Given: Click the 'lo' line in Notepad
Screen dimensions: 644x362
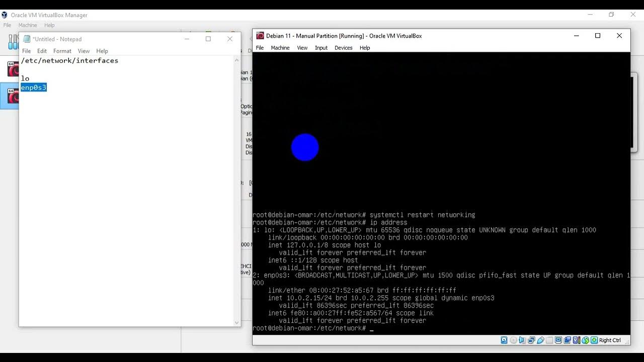Looking at the screenshot, I should tap(25, 78).
